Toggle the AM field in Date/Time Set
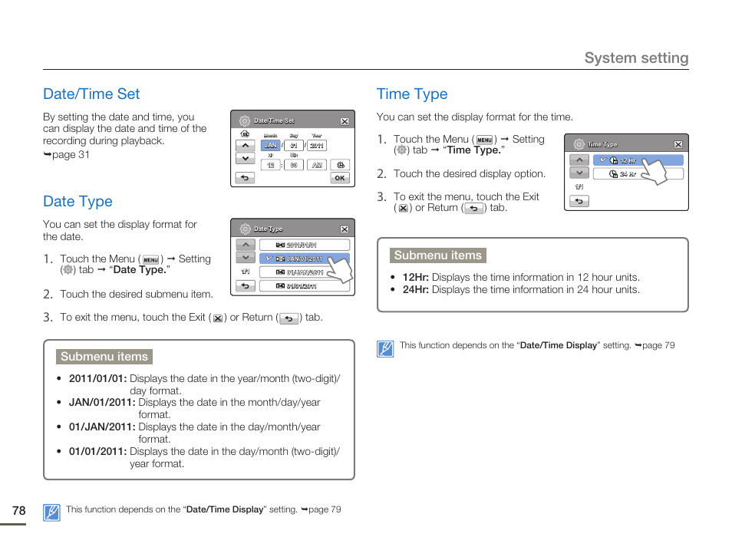 point(317,165)
